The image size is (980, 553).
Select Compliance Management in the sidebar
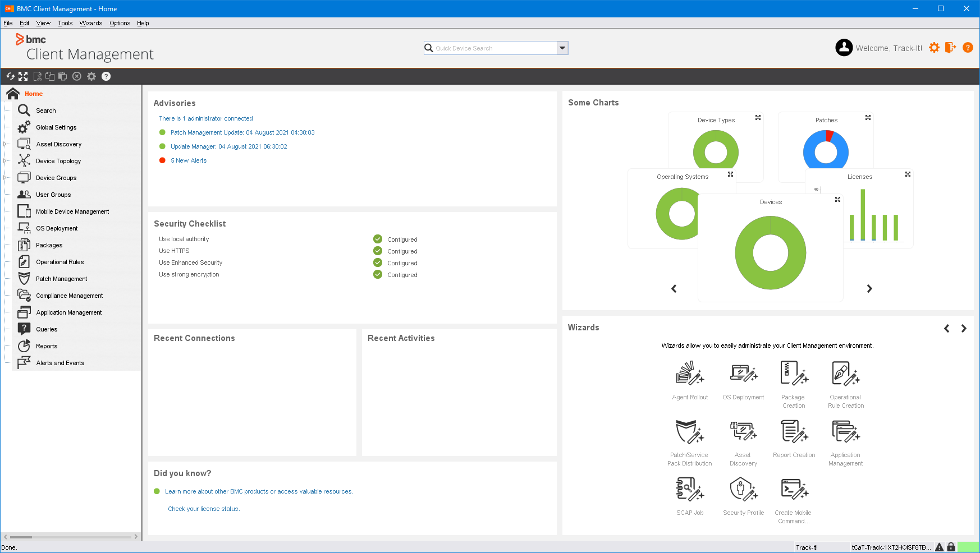pyautogui.click(x=70, y=296)
